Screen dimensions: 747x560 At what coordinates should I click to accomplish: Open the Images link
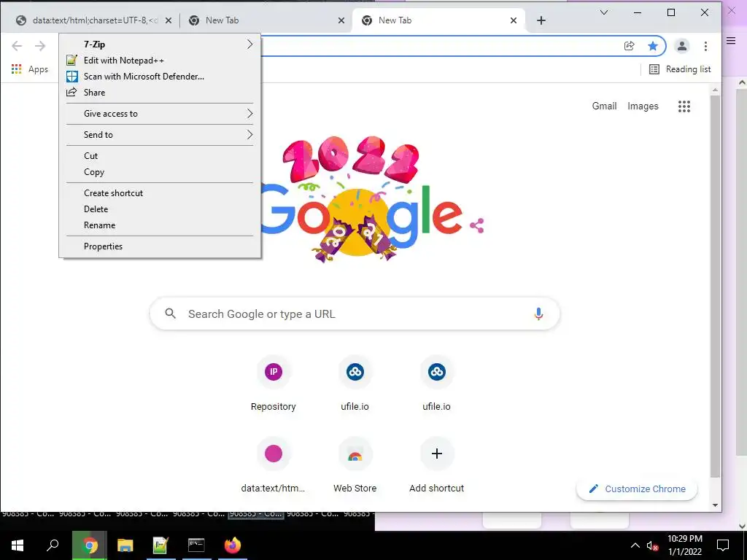pyautogui.click(x=643, y=106)
